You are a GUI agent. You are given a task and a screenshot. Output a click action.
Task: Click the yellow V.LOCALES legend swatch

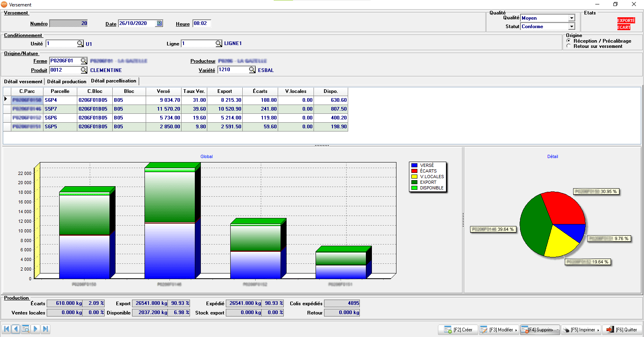coord(414,177)
